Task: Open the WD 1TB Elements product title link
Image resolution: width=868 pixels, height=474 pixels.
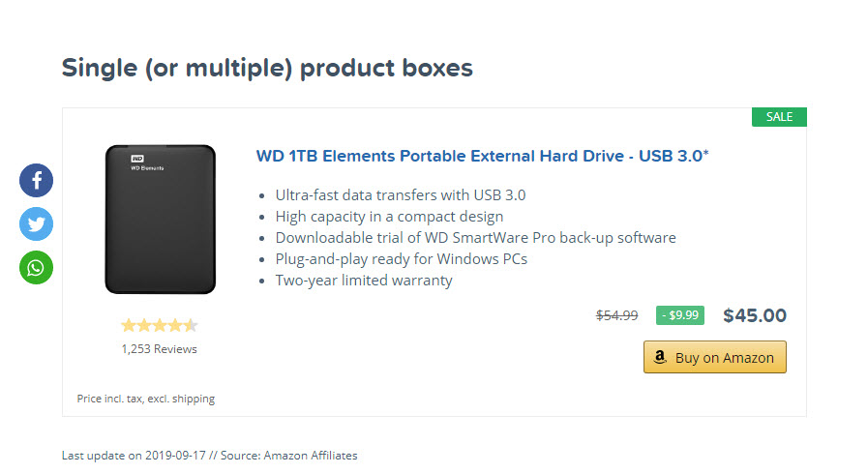Action: click(482, 156)
